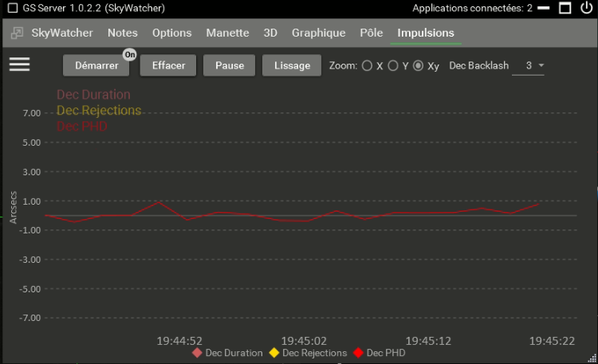The image size is (598, 364).
Task: Minimize the GS Server window
Action: (x=543, y=8)
